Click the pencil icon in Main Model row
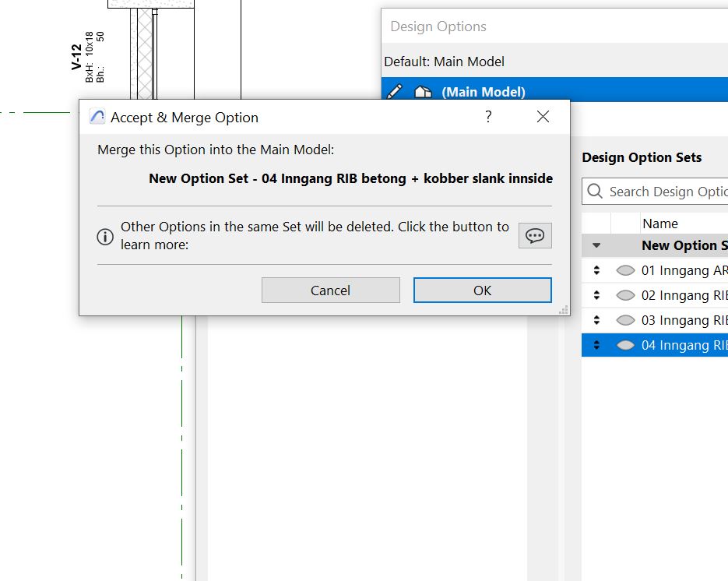The width and height of the screenshot is (728, 581). pyautogui.click(x=395, y=92)
